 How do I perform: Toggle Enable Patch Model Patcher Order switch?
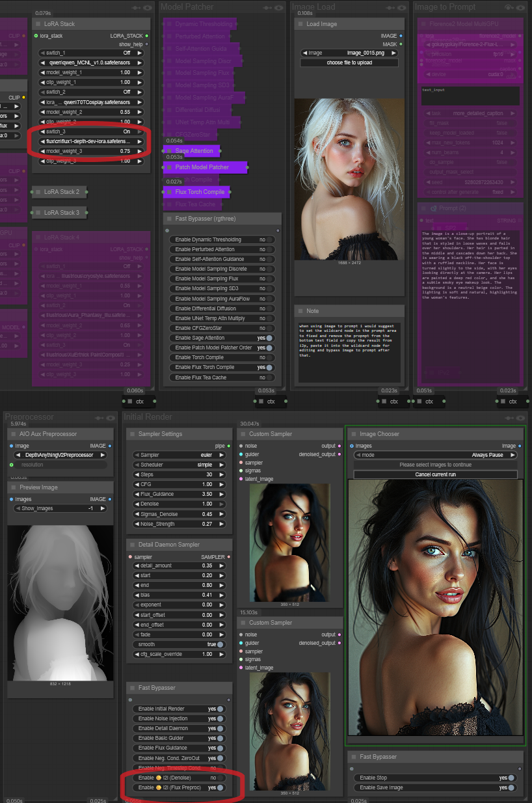[269, 347]
